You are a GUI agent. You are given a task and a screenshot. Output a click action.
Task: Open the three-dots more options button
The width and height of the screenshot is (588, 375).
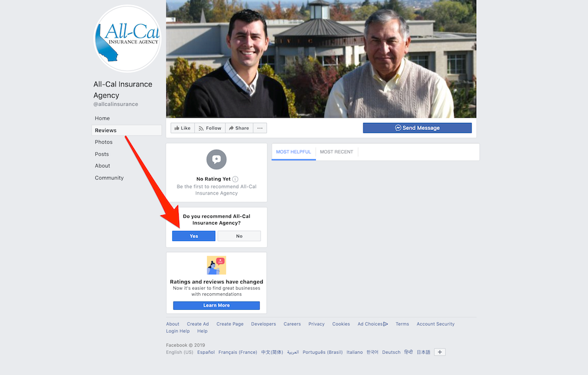260,128
